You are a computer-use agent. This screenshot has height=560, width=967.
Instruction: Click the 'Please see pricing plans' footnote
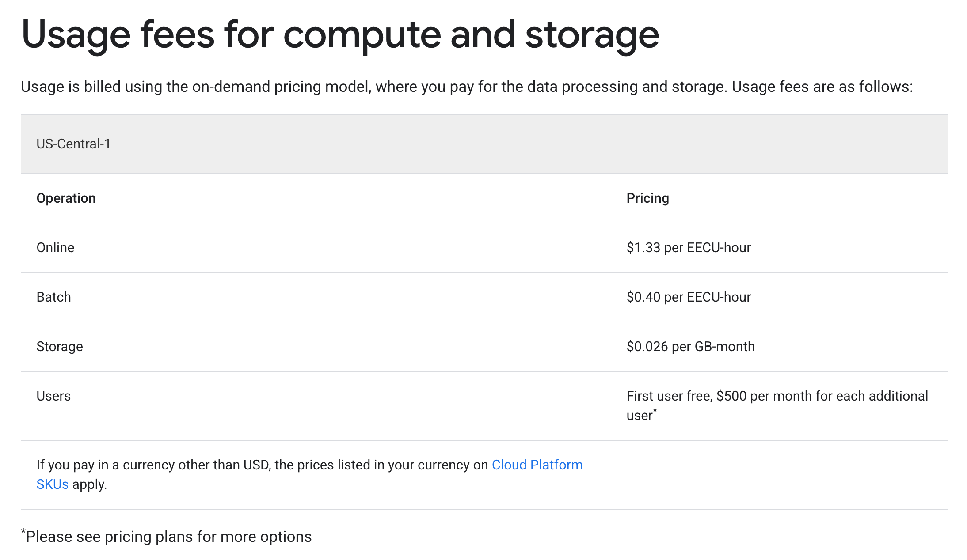click(x=166, y=537)
